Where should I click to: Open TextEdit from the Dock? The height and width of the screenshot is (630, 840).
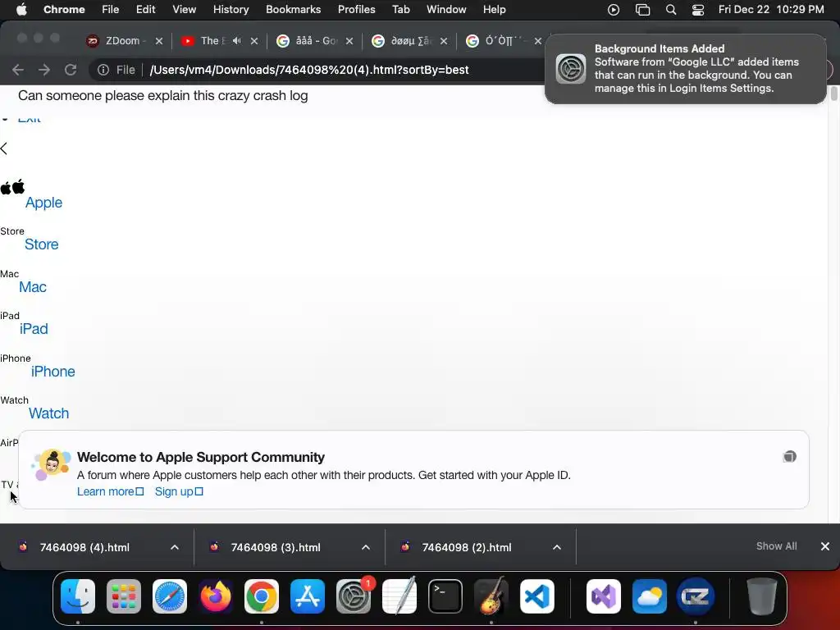(x=399, y=596)
